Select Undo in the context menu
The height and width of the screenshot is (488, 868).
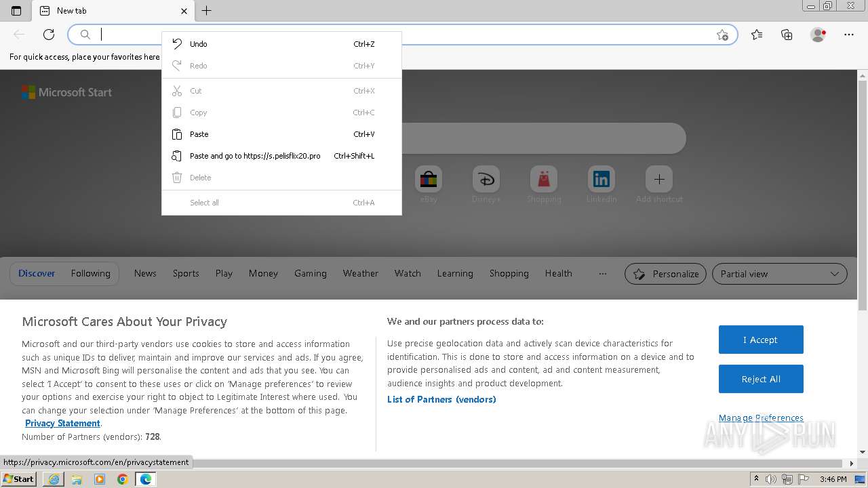281,44
